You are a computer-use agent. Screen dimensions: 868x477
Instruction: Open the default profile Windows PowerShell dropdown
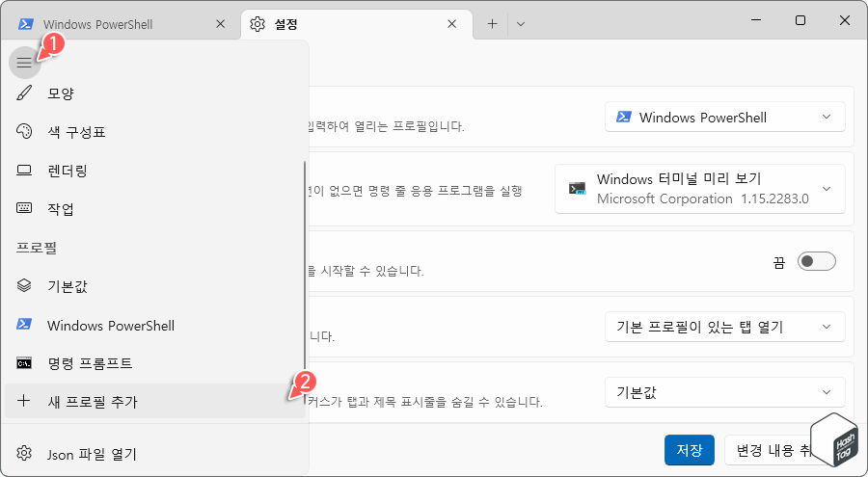click(x=725, y=117)
